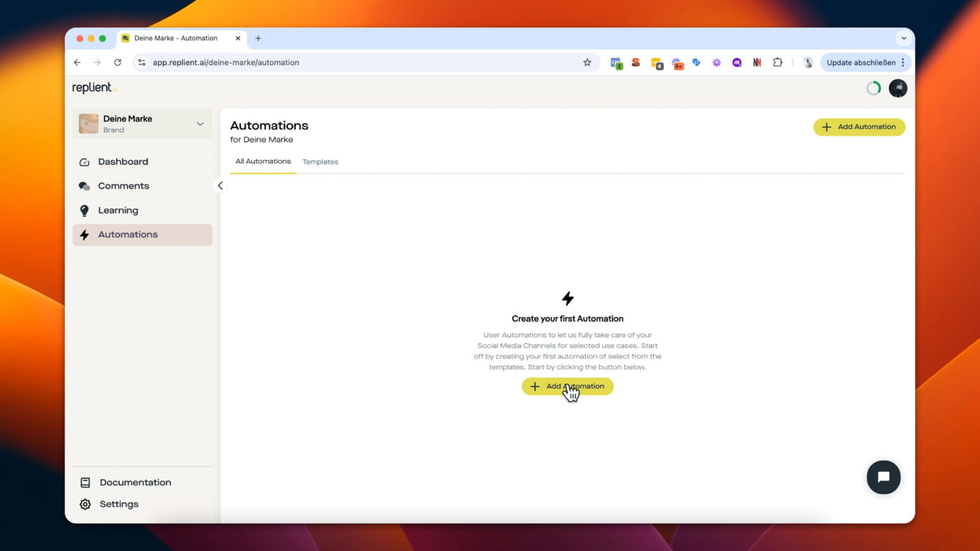
Task: Select the All Automations tab
Action: [x=263, y=161]
